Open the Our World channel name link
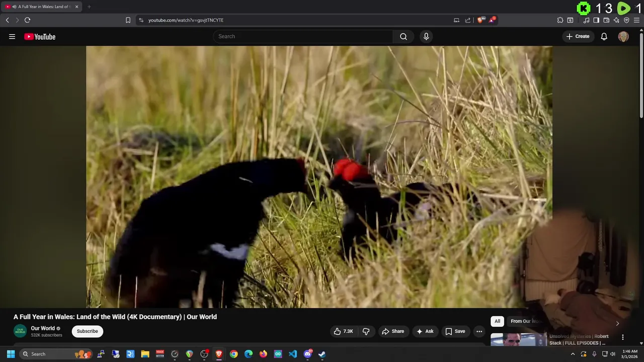The height and width of the screenshot is (362, 644). coord(43,328)
